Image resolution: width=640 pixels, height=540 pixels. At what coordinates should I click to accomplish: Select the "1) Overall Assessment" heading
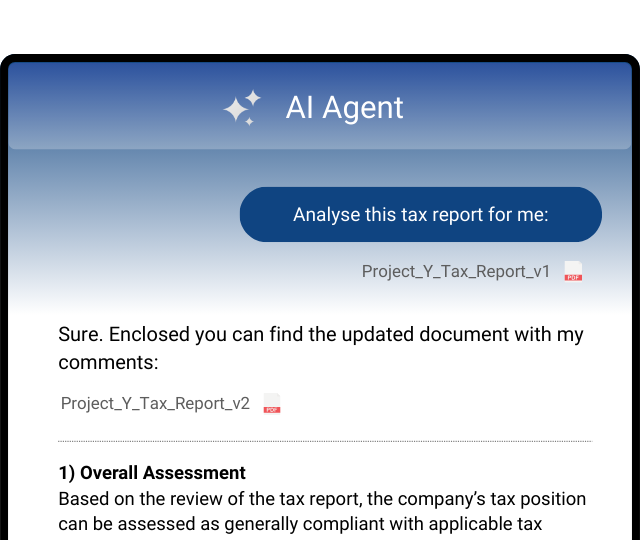[x=152, y=473]
